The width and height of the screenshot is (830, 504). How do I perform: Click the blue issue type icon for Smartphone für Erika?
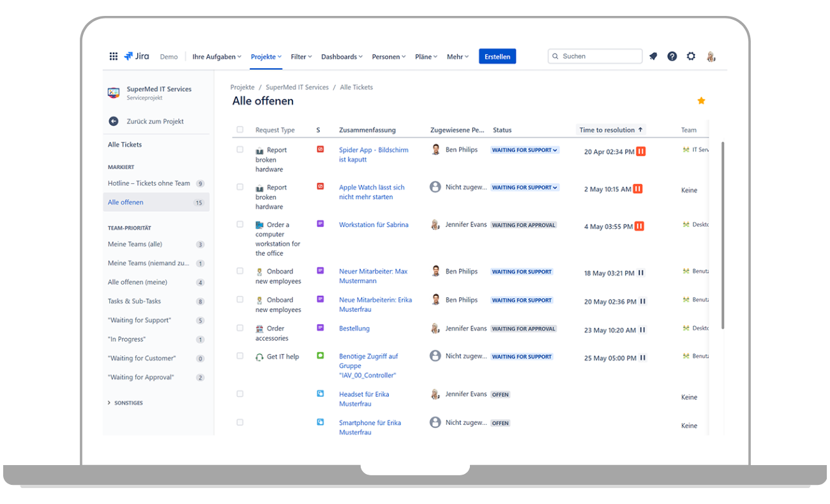pos(321,422)
